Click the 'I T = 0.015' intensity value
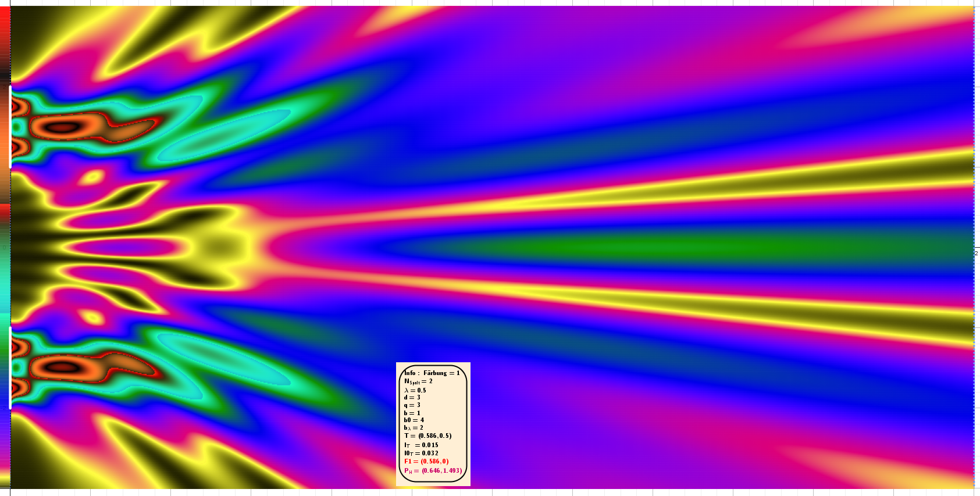 pos(422,445)
